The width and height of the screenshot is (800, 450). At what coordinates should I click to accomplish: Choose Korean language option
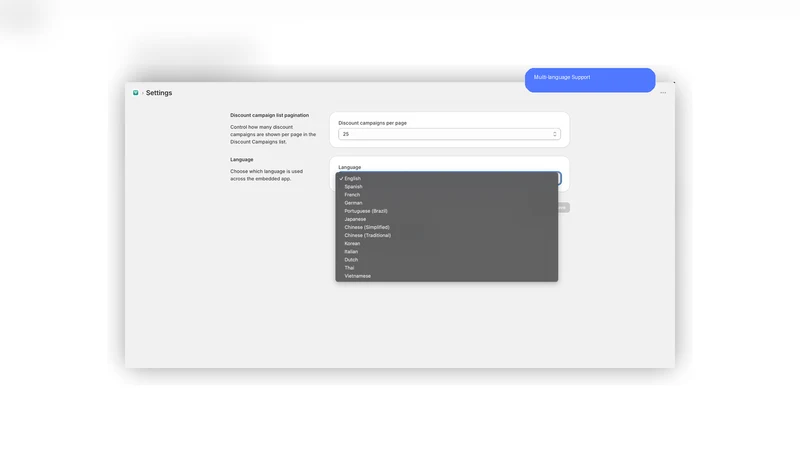coord(446,244)
